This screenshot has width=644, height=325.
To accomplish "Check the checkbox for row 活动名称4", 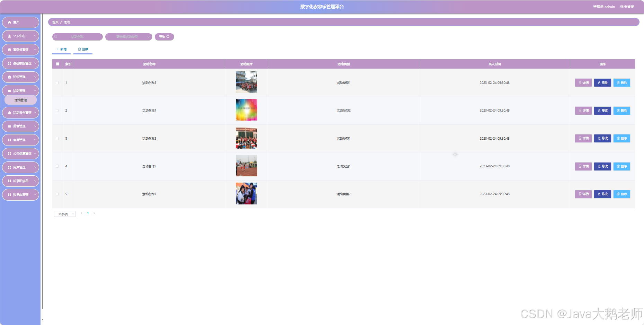I will tap(57, 111).
